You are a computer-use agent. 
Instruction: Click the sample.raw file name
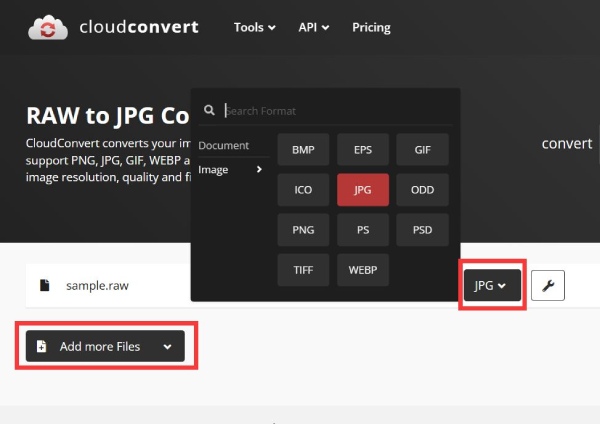[97, 285]
